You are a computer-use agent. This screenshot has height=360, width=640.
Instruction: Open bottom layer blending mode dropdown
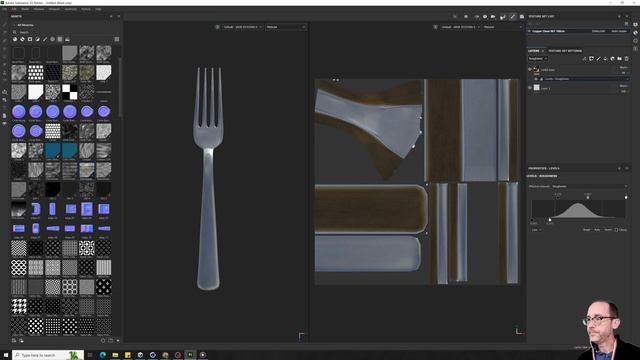coord(624,86)
